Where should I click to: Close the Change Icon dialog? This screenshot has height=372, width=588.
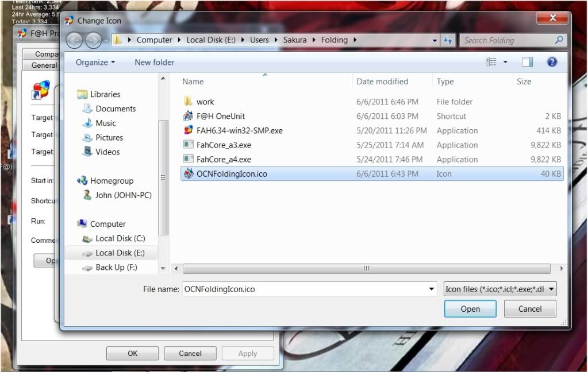click(x=552, y=17)
